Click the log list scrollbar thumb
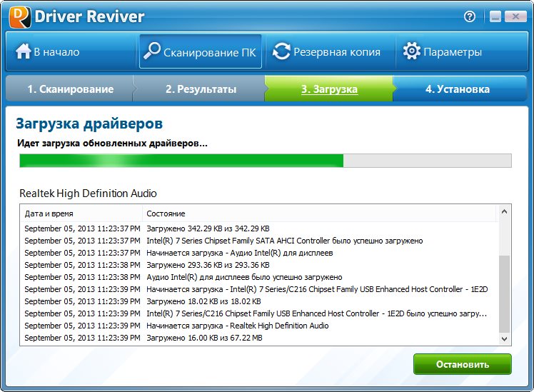The image size is (534, 392). tap(505, 293)
